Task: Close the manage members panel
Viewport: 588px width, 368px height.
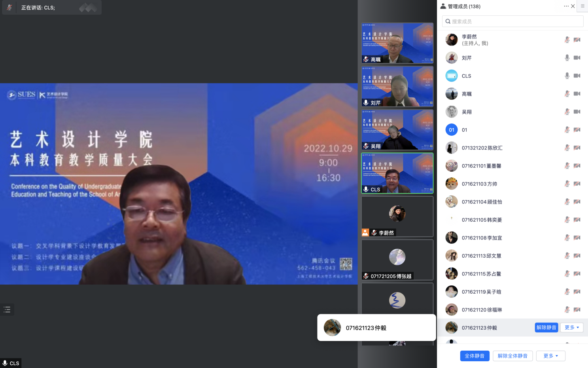Action: (573, 6)
